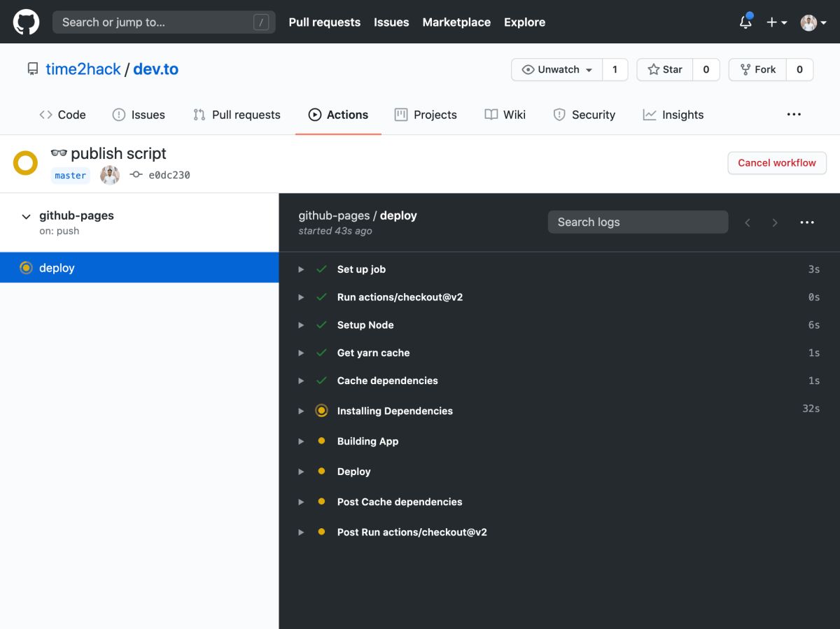The image size is (840, 629).
Task: Open the dev.to repository link
Action: click(155, 69)
